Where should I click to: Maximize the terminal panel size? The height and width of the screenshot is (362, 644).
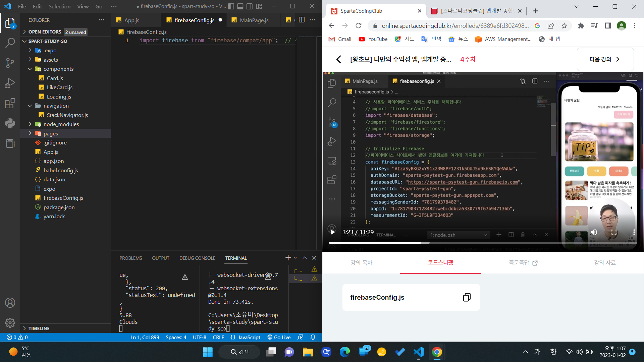pyautogui.click(x=305, y=257)
